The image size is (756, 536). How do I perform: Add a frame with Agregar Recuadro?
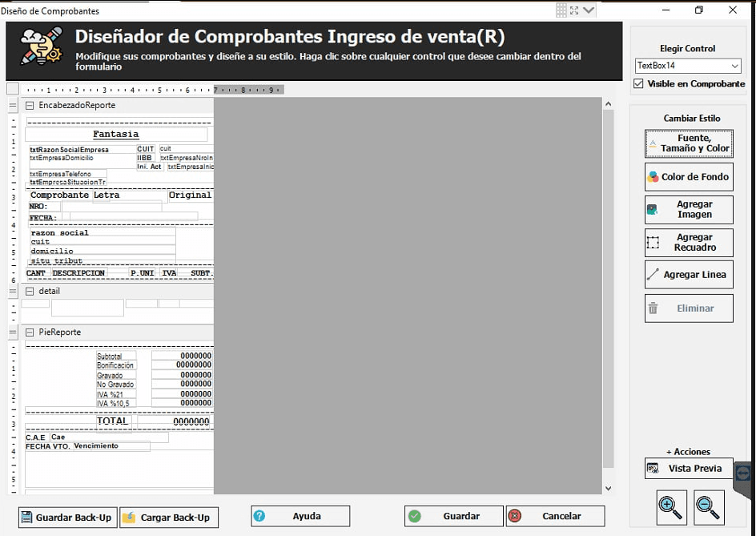click(x=688, y=243)
